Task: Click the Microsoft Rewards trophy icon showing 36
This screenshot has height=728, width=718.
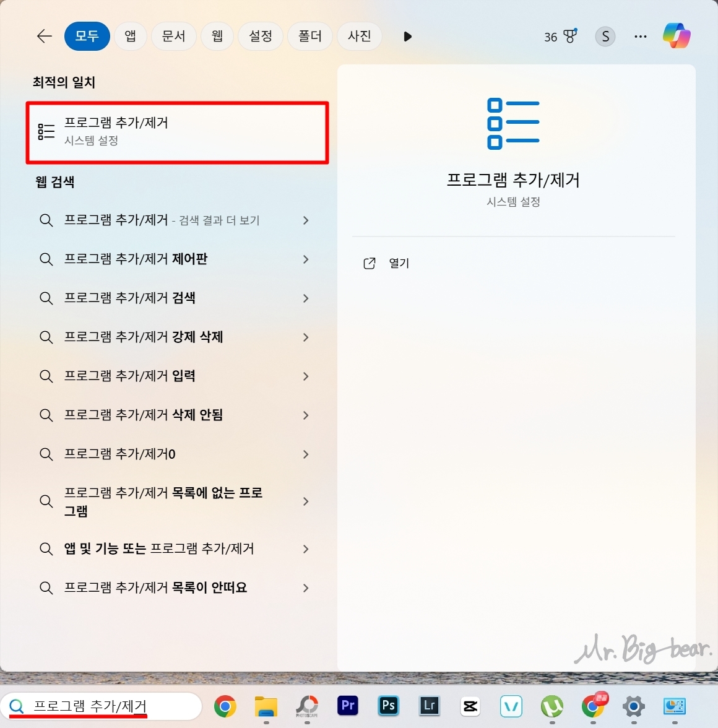Action: 560,36
